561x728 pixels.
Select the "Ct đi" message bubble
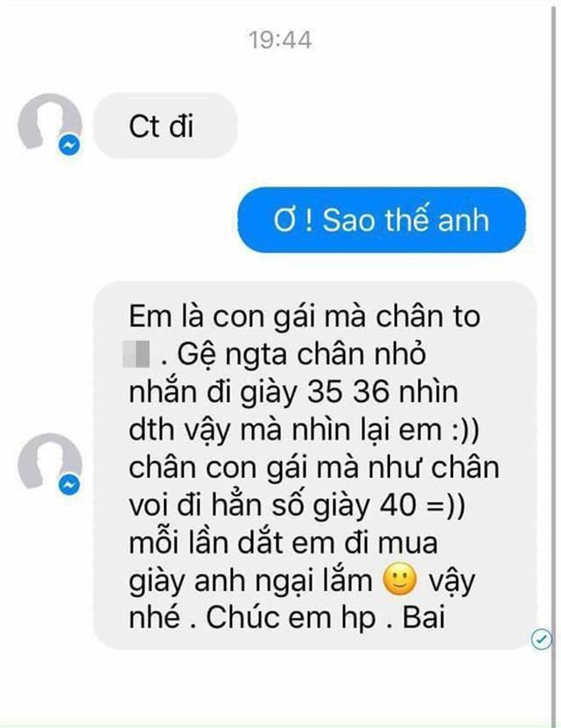pos(165,126)
